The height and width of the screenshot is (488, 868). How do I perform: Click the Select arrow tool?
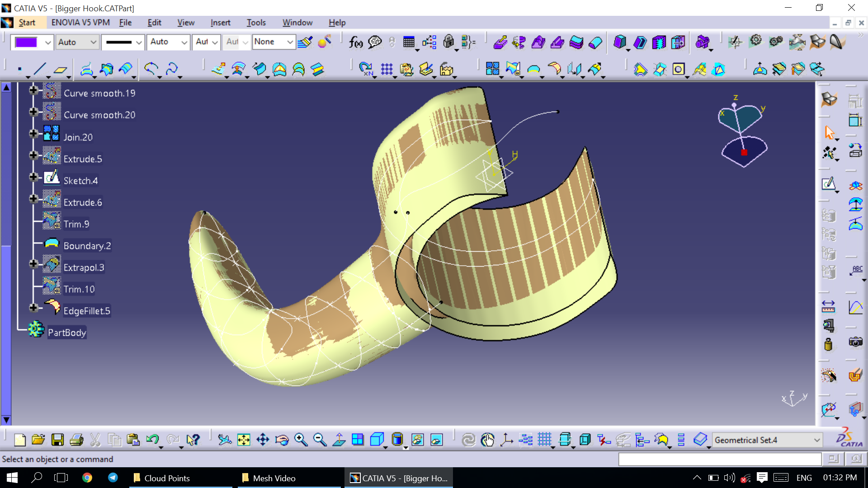click(x=829, y=132)
